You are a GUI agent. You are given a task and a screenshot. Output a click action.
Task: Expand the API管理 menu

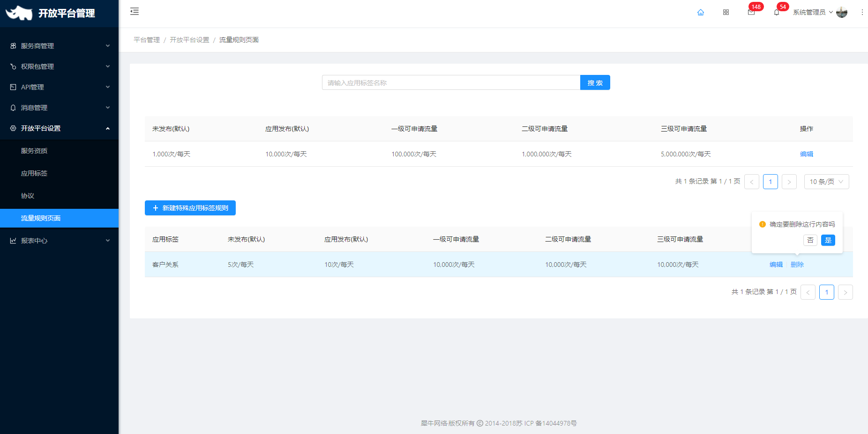click(x=59, y=87)
